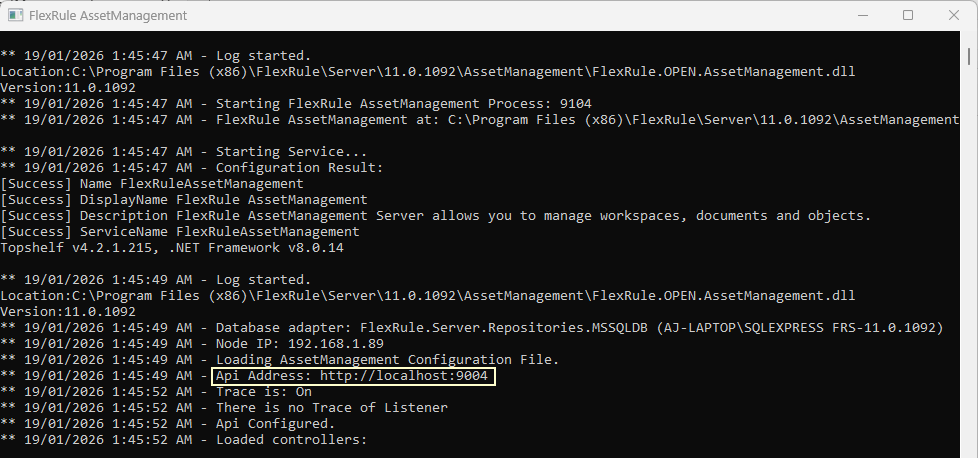Maximize the FlexRule AssetManagement console window
Viewport: 978px width, 458px height.
click(x=908, y=15)
